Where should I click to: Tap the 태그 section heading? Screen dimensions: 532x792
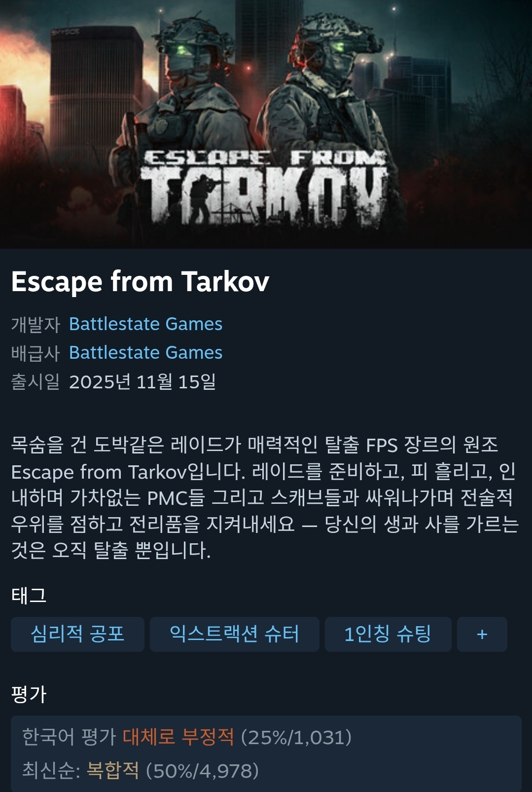[29, 596]
